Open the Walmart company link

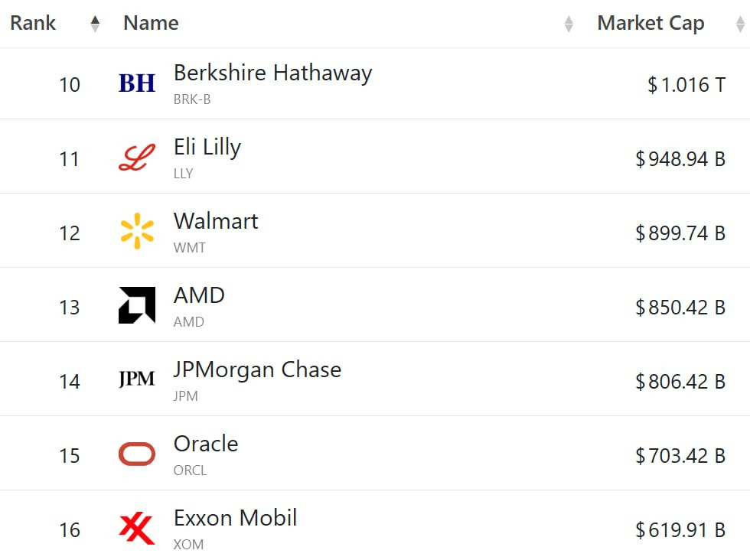coord(216,221)
